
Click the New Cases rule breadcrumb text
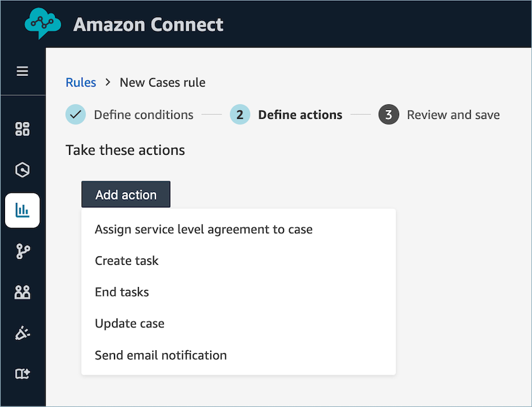pyautogui.click(x=162, y=82)
